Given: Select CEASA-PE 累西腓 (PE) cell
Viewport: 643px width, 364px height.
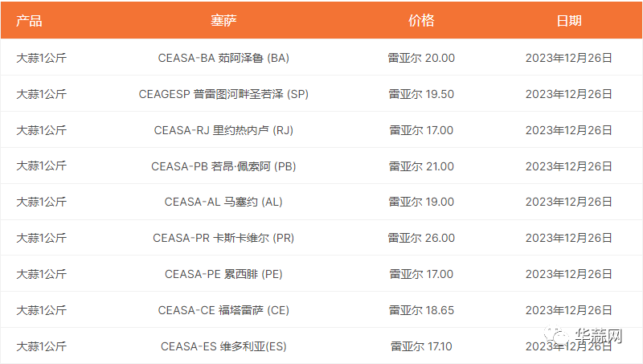Looking at the screenshot, I should click(x=223, y=274).
